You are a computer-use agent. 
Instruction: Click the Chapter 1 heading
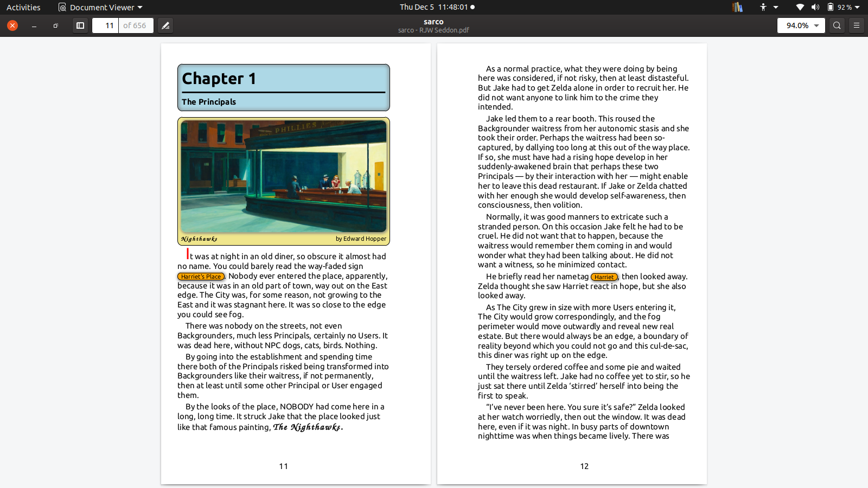219,79
